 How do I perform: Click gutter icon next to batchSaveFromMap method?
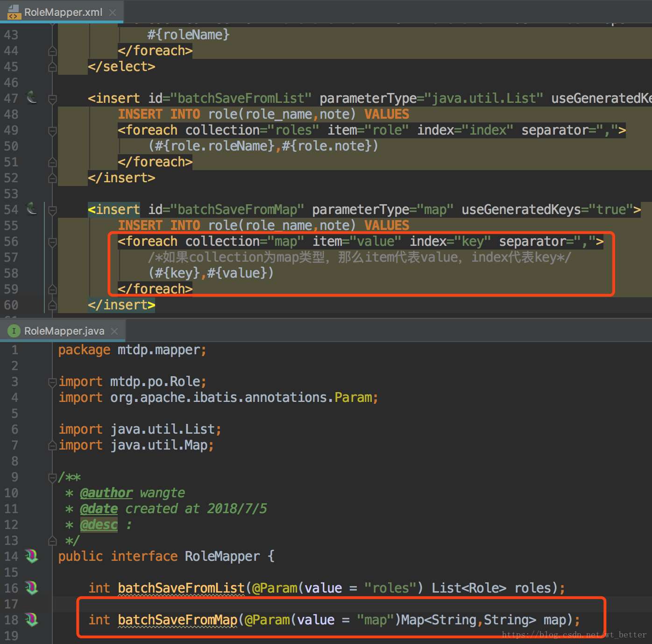31,620
